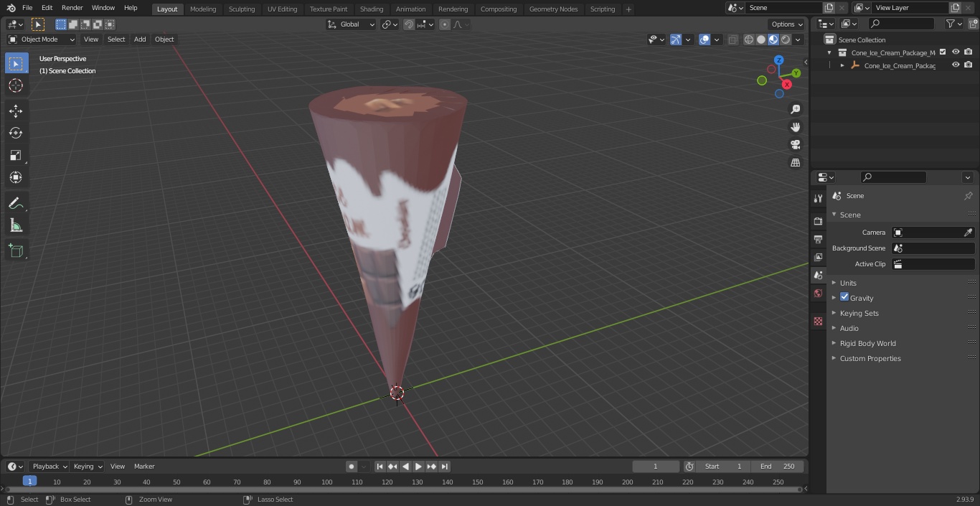Open the Texture properties tab
This screenshot has width=980, height=506.
818,321
